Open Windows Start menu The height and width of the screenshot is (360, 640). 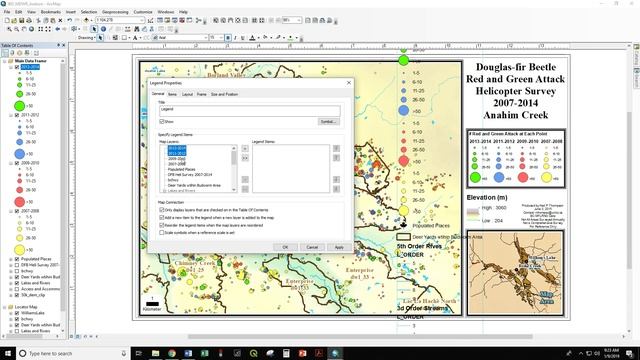pos(7,353)
